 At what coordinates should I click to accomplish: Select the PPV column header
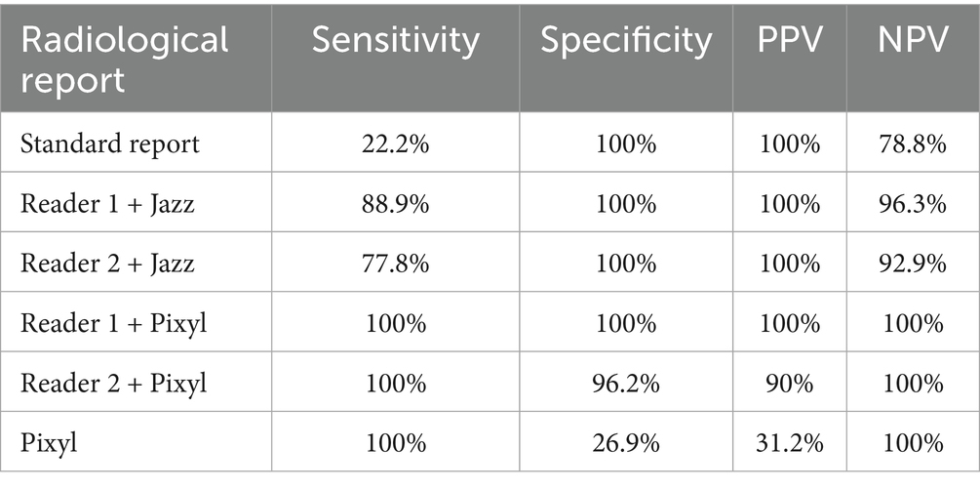click(x=789, y=40)
